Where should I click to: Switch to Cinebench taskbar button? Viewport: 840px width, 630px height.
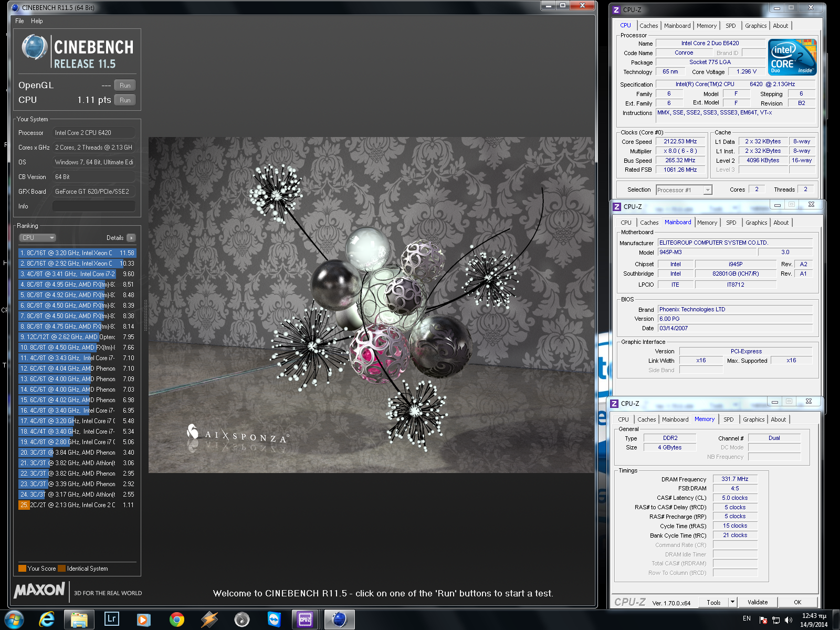339,619
